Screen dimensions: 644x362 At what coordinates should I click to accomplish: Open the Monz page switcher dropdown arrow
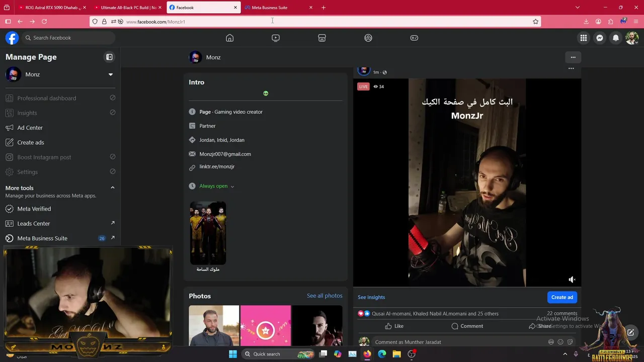111,74
